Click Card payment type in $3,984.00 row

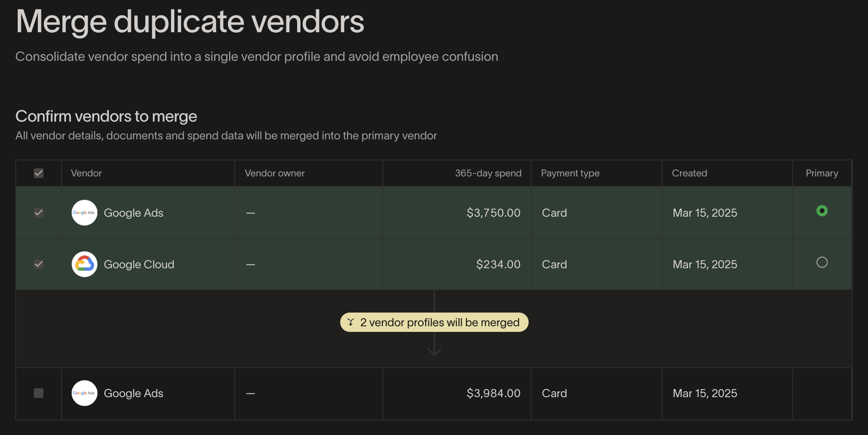tap(554, 393)
